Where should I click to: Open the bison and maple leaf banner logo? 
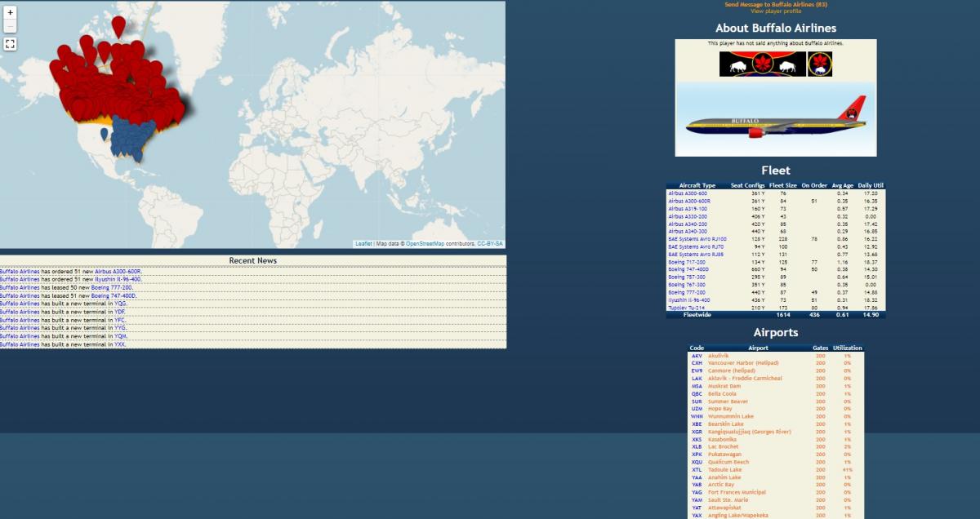point(762,64)
